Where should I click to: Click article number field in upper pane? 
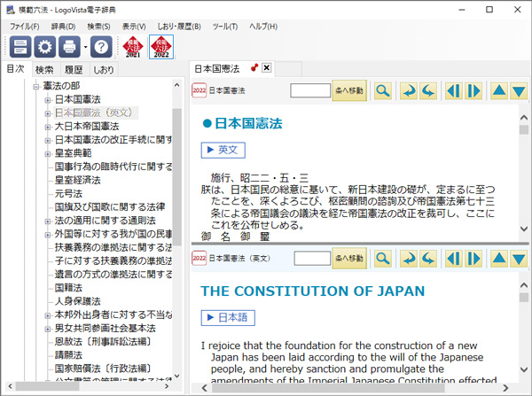coord(310,90)
